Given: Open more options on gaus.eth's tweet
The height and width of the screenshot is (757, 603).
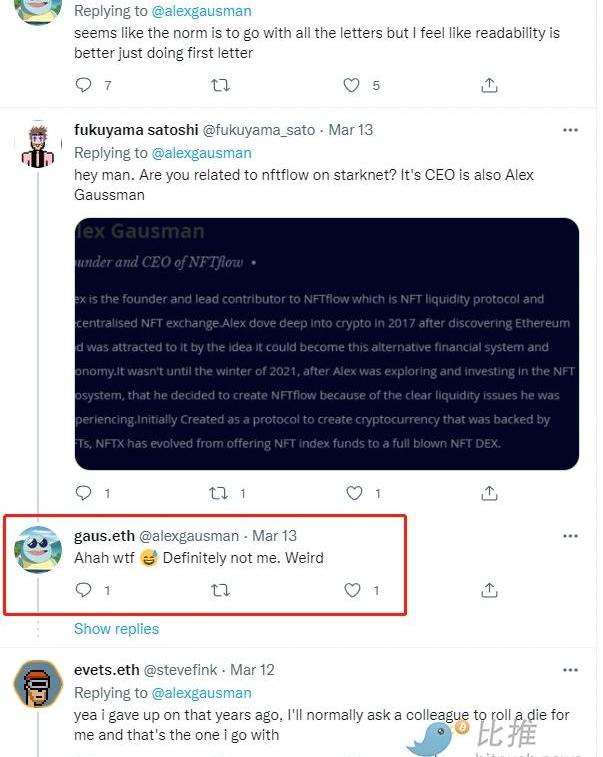Looking at the screenshot, I should coord(570,536).
